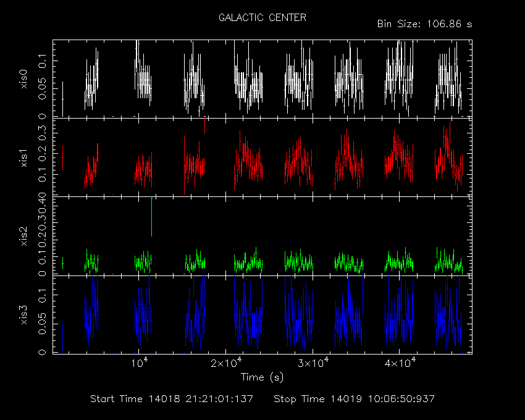
Task: Click the xis0 panel axis label
Action: [x=23, y=79]
